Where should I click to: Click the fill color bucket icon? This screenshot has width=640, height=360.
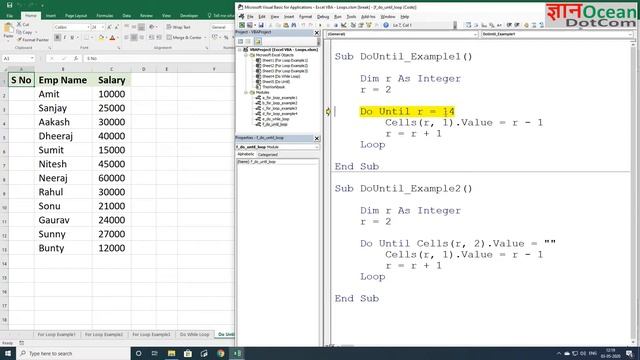pos(101,38)
